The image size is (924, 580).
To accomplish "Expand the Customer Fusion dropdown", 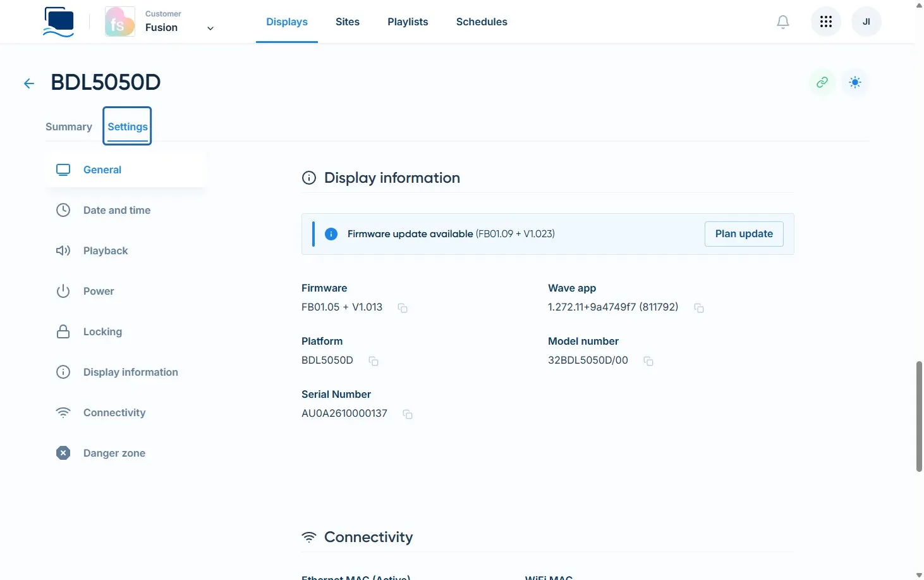I will click(210, 28).
